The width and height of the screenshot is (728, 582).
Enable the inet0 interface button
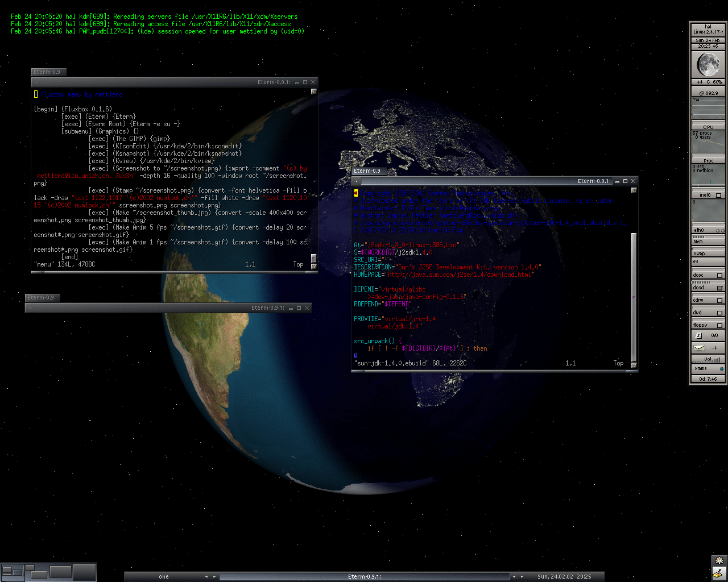[718, 195]
